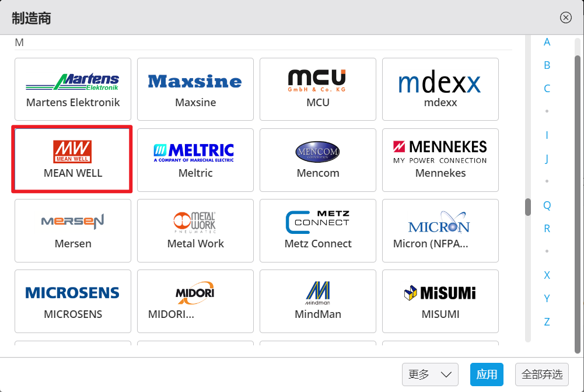Select the Mersen manufacturer tile

pos(73,230)
